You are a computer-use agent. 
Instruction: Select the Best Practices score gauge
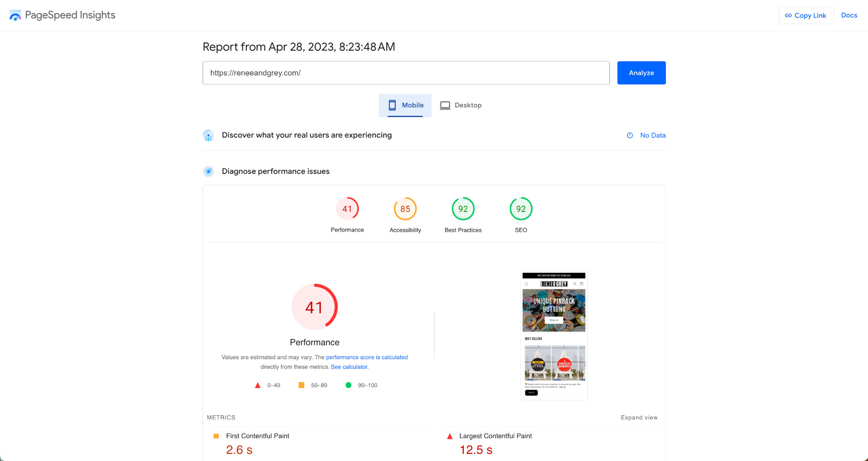[463, 209]
